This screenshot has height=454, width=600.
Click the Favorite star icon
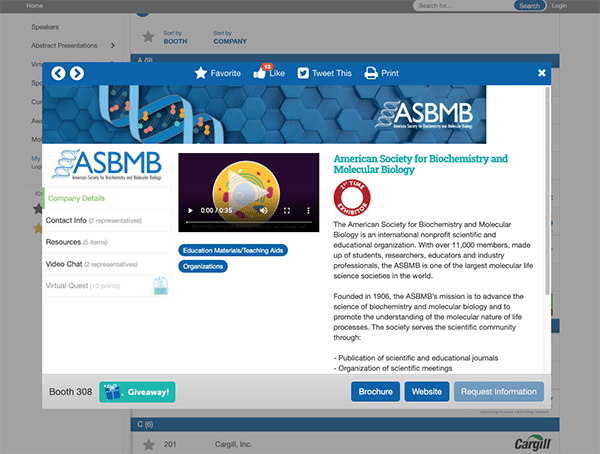point(201,73)
